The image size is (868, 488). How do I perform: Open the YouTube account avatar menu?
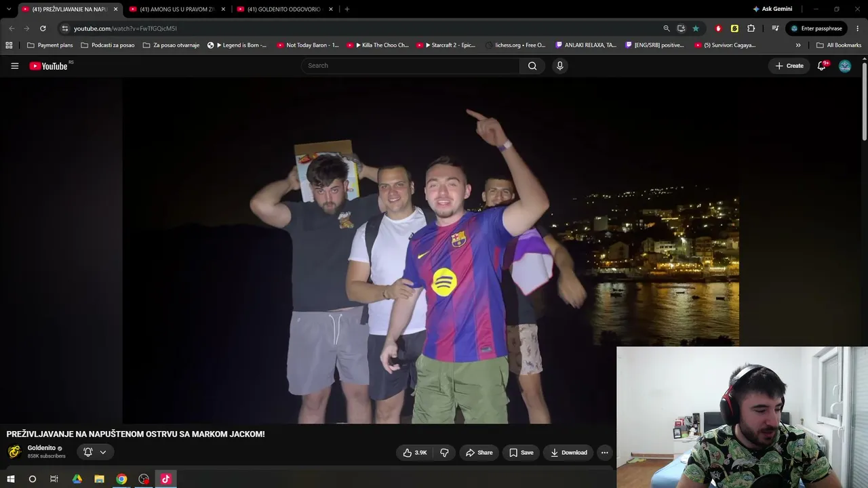click(845, 66)
